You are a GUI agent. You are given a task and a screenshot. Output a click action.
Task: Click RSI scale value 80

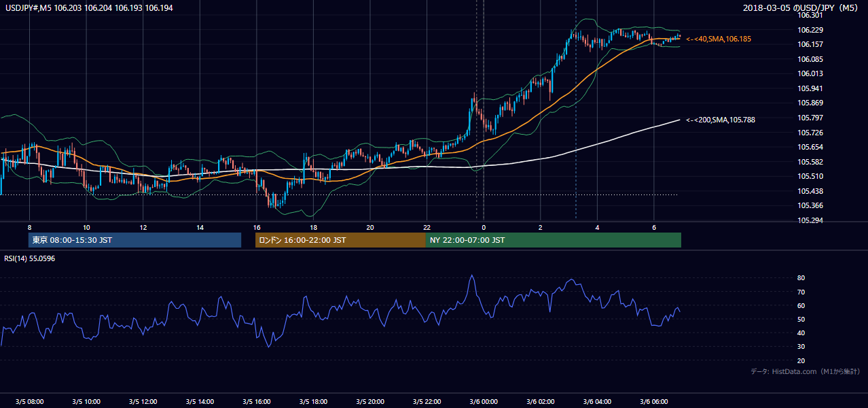[801, 278]
